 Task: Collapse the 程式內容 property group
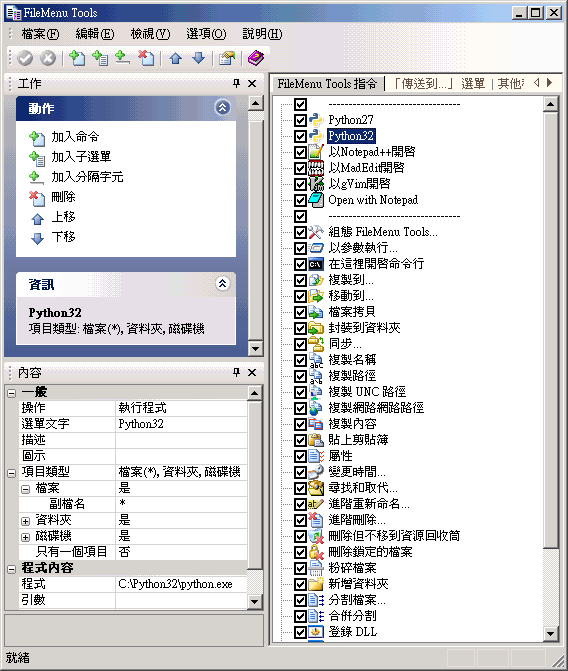[x=12, y=569]
